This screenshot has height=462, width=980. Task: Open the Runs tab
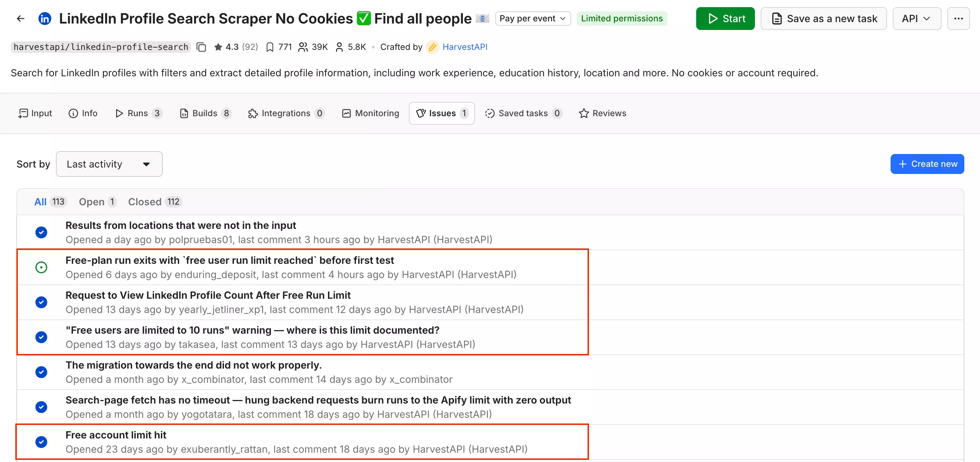tap(139, 113)
